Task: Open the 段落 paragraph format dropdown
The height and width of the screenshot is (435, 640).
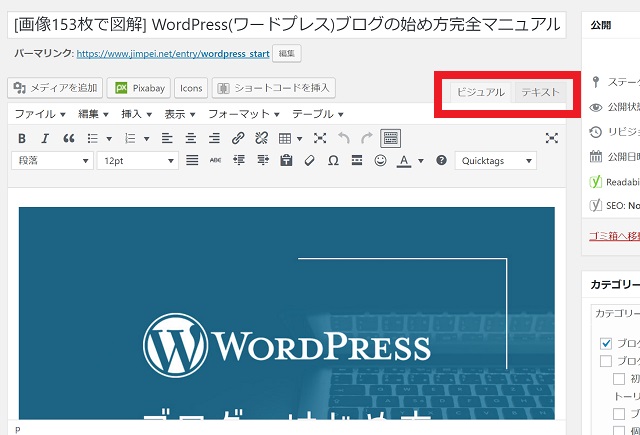Action: [x=52, y=161]
